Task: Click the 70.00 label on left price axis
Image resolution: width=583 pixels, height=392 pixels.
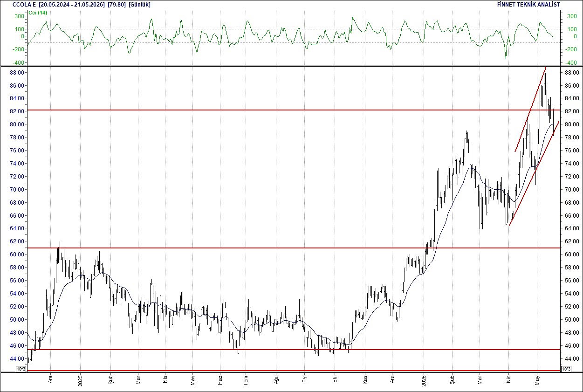Action: [17, 190]
